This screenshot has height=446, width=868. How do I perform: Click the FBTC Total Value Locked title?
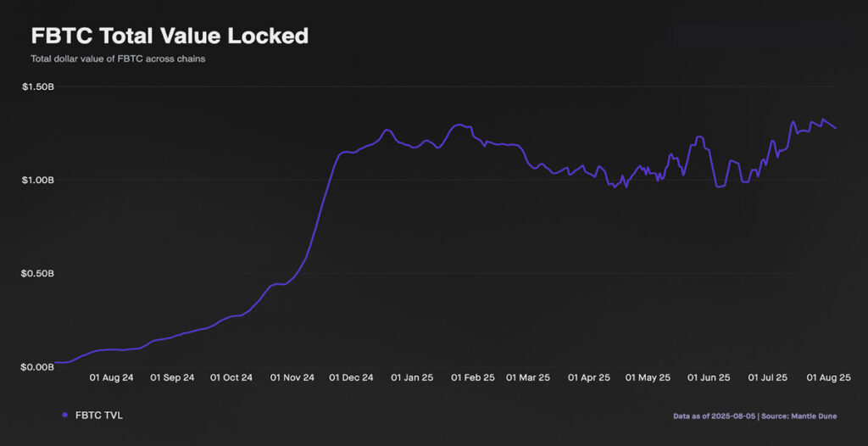click(x=170, y=36)
